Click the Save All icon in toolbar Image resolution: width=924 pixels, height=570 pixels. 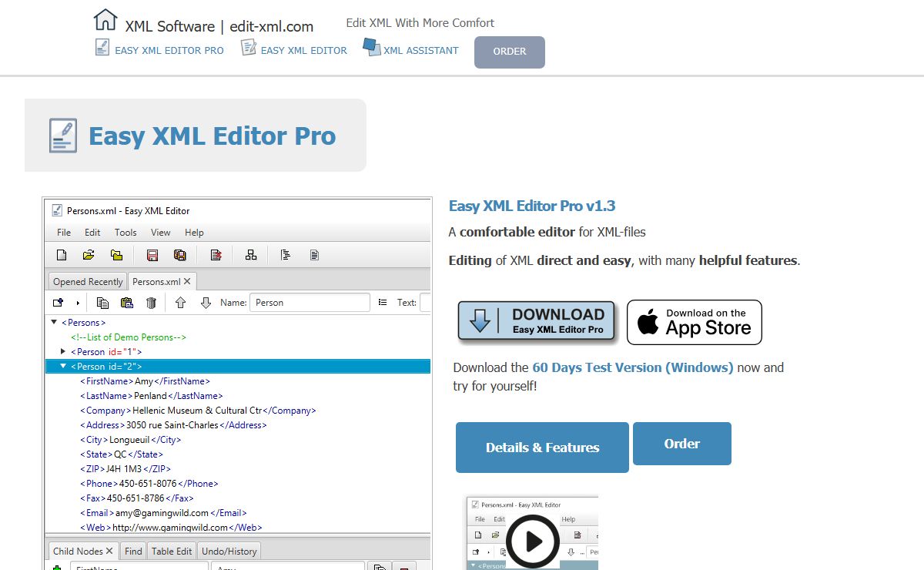(x=180, y=255)
